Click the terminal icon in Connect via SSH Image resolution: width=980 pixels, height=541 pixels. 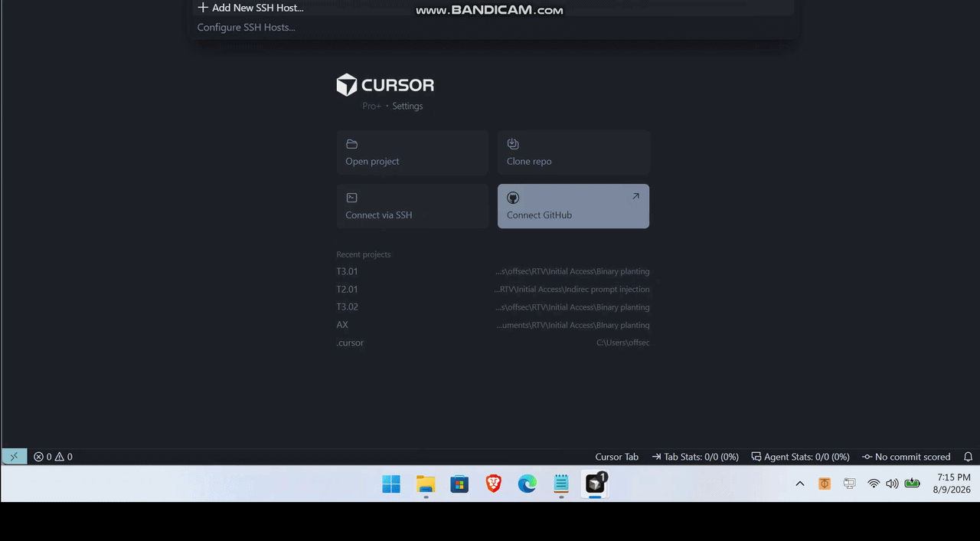tap(352, 198)
